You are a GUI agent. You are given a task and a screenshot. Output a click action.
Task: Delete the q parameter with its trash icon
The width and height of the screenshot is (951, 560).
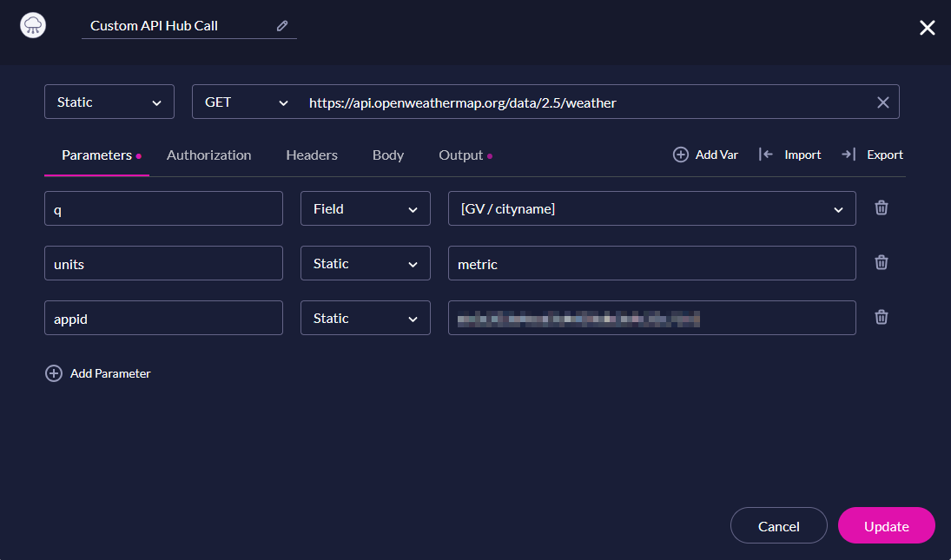tap(881, 208)
